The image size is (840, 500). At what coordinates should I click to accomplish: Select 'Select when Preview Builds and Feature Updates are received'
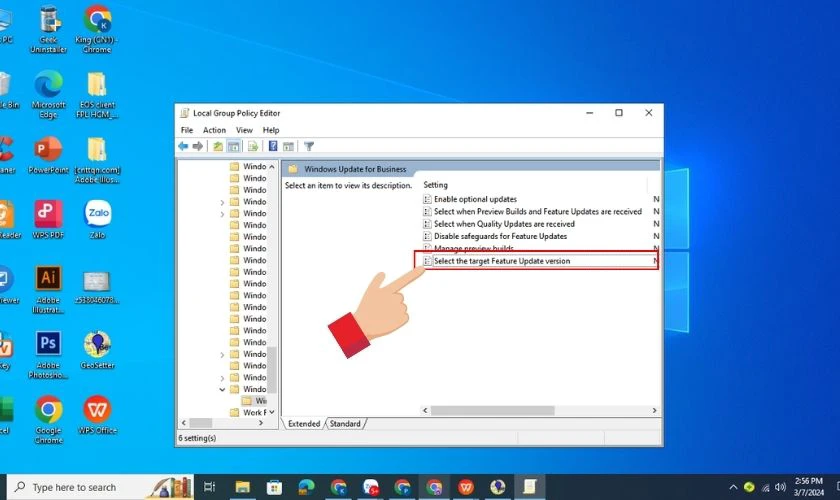point(537,212)
